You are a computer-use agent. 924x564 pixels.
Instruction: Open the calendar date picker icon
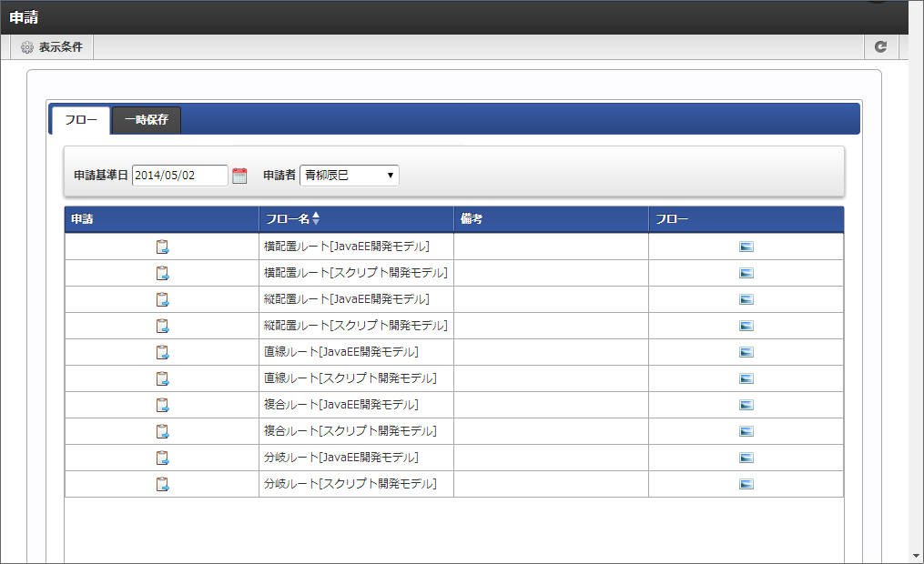click(239, 176)
